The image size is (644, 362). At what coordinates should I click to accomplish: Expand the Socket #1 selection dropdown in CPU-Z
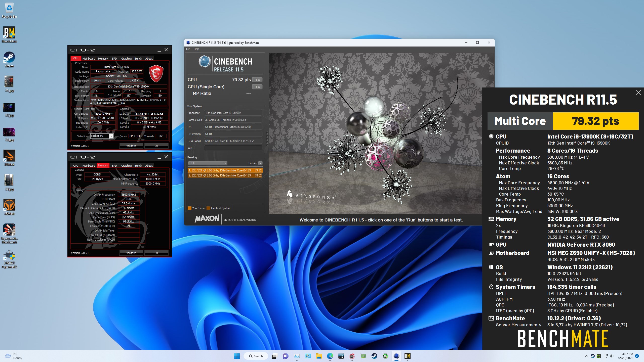point(111,136)
